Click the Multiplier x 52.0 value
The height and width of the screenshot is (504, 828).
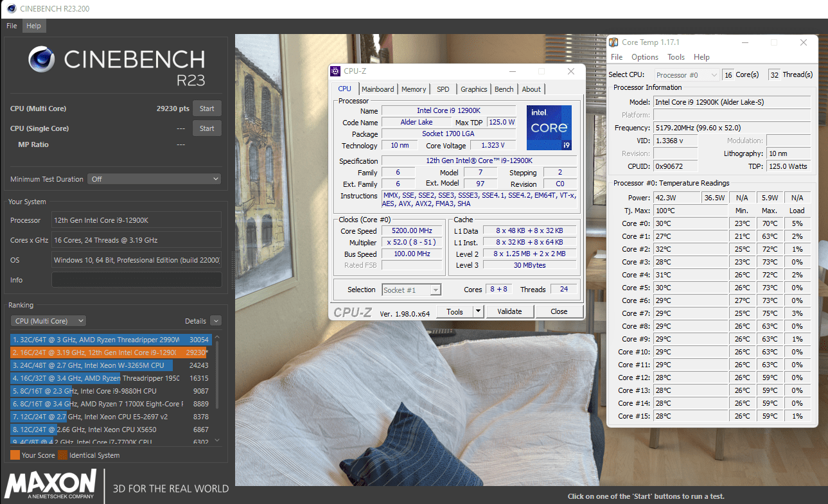pos(412,243)
